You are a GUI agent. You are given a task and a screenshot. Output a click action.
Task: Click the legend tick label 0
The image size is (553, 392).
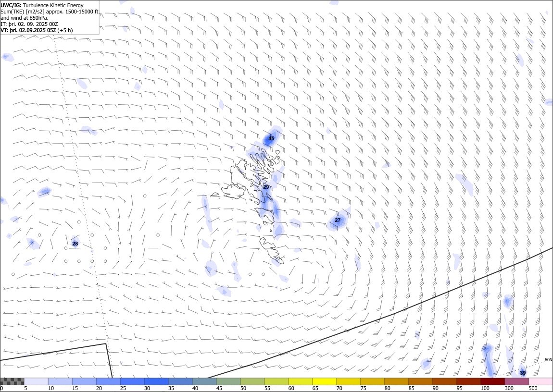pyautogui.click(x=1, y=388)
